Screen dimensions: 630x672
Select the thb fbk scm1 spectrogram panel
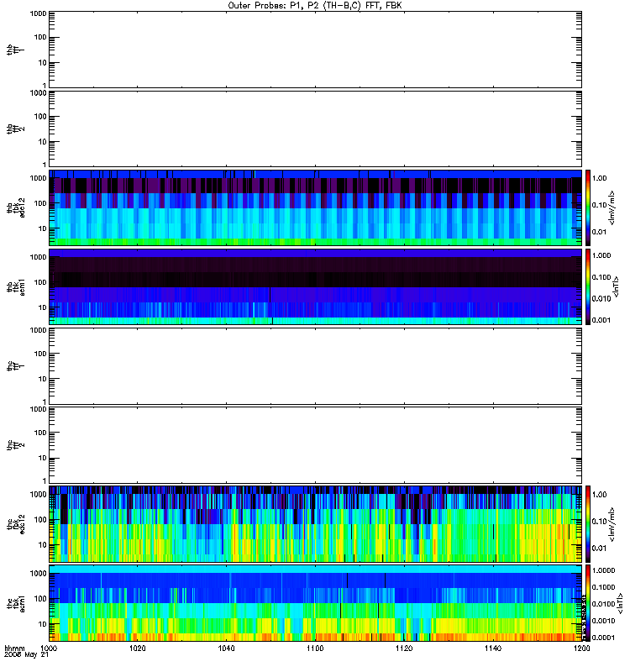point(315,286)
